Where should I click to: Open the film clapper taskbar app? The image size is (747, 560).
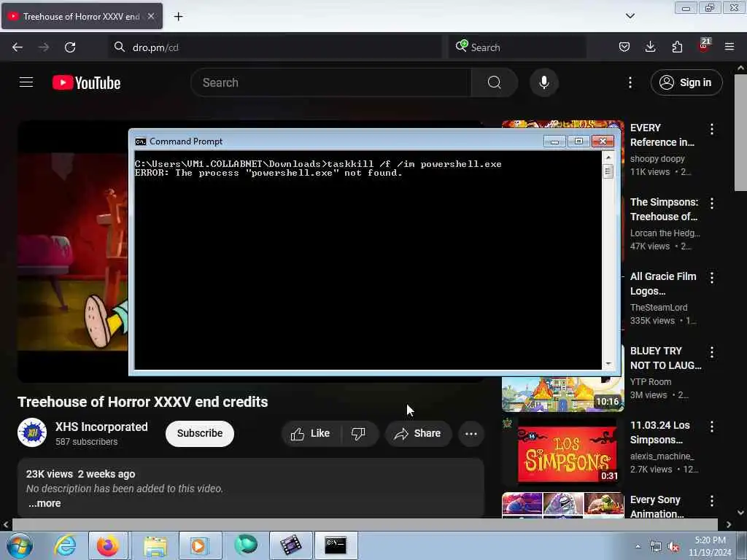[x=290, y=545]
